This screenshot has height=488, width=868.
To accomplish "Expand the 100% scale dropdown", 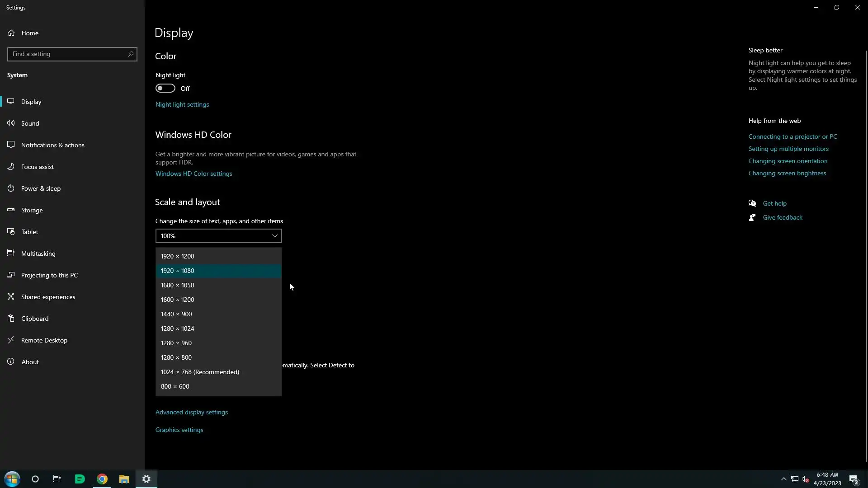I will coord(218,236).
